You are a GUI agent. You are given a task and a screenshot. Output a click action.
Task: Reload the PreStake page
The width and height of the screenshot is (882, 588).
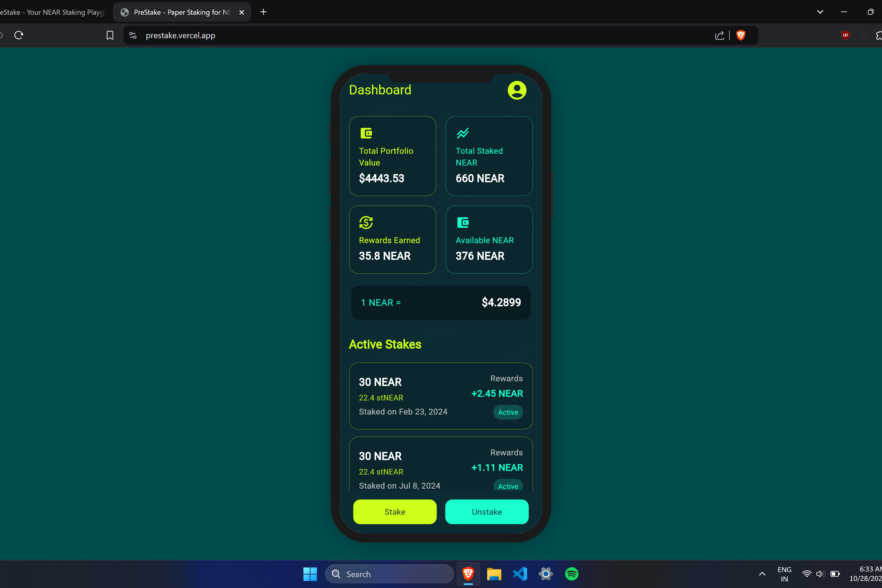pyautogui.click(x=19, y=35)
